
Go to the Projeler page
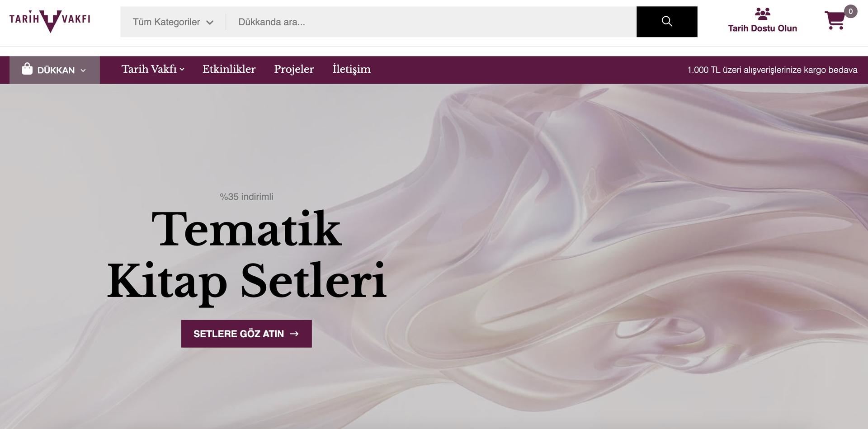point(294,69)
